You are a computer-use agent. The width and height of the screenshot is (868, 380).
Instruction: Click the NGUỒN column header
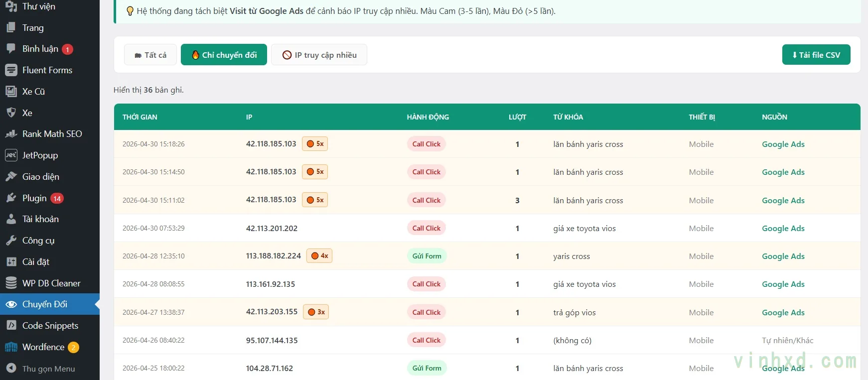pos(774,117)
